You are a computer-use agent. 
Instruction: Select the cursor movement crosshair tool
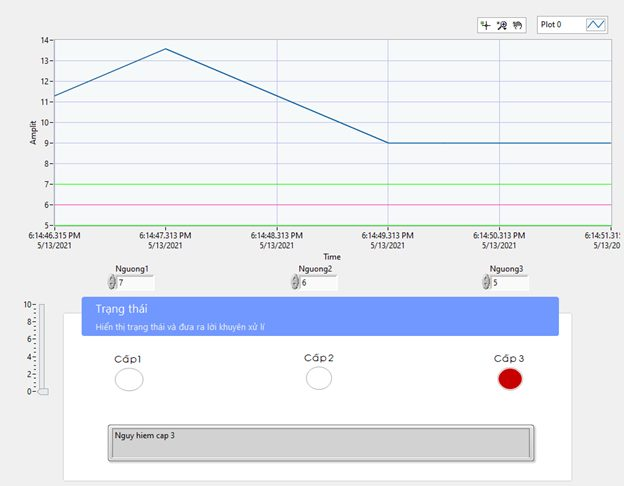[x=486, y=25]
